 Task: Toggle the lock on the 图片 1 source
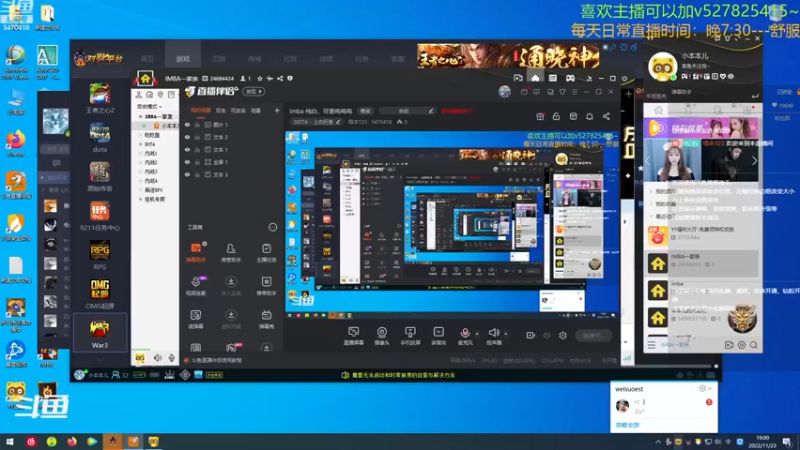[x=197, y=124]
